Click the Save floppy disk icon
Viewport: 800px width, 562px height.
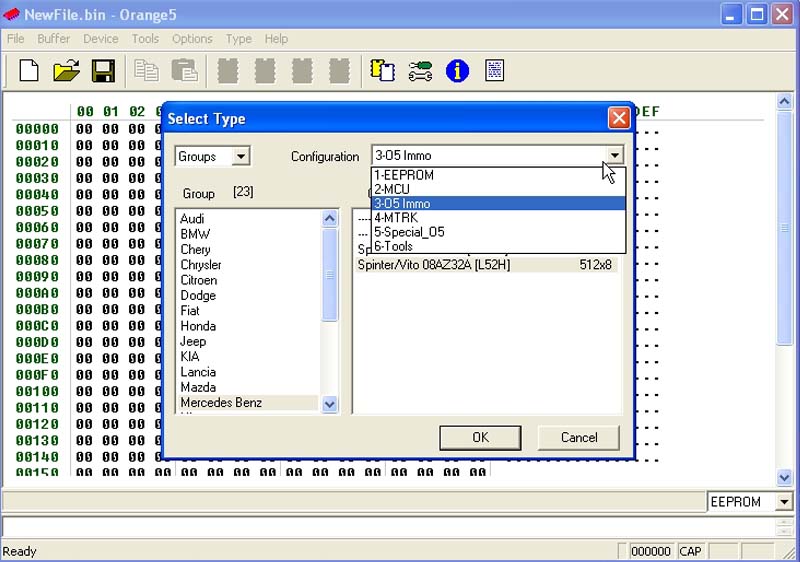[103, 70]
